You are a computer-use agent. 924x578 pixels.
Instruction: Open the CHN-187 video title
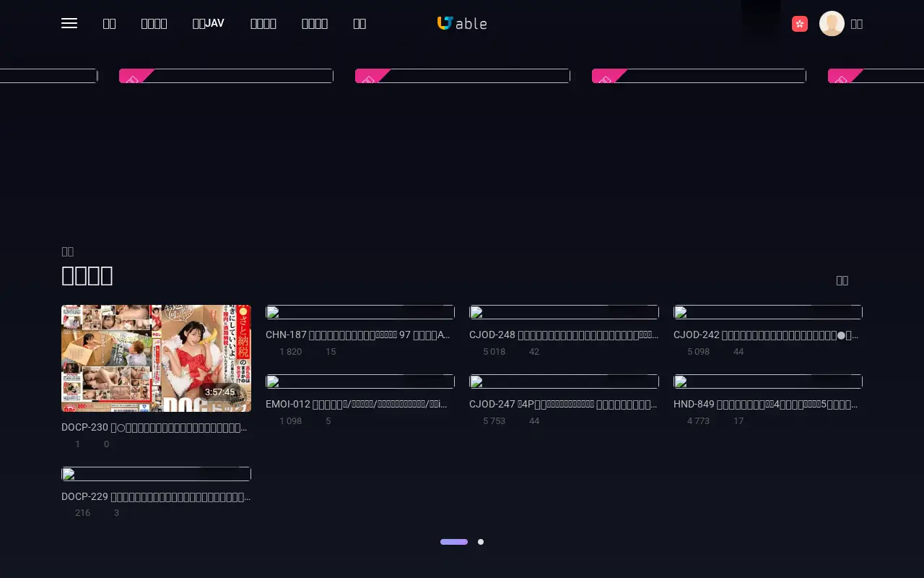[359, 335]
